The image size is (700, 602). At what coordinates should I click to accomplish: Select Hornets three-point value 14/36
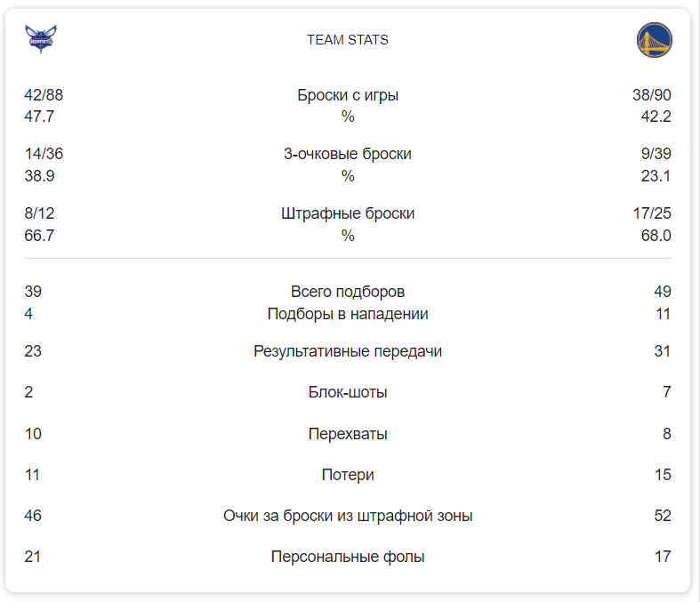click(x=44, y=154)
